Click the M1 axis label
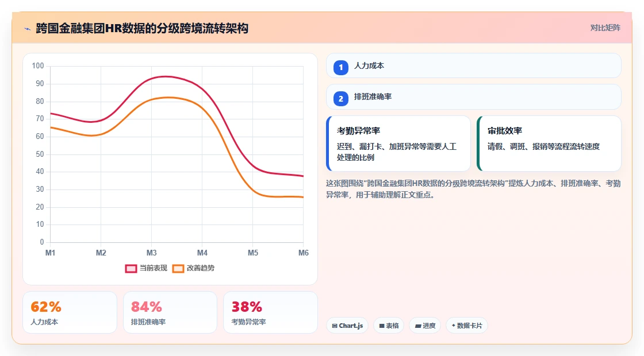The width and height of the screenshot is (644, 356). point(50,253)
